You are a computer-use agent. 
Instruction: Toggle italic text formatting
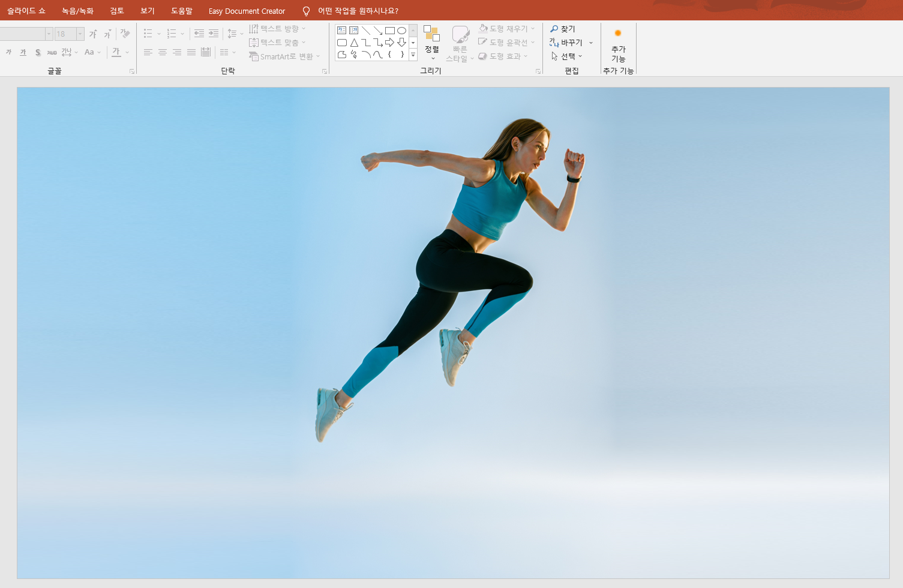click(8, 52)
